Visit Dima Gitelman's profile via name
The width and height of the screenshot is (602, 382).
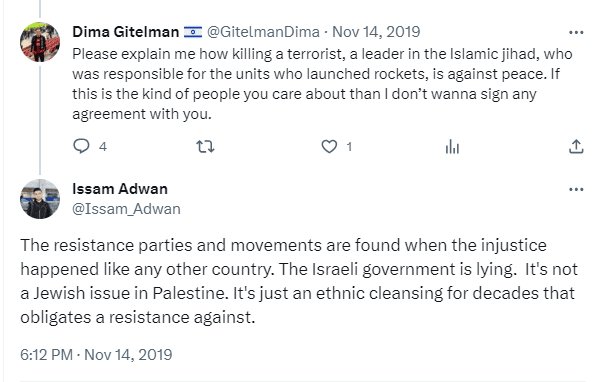(126, 32)
